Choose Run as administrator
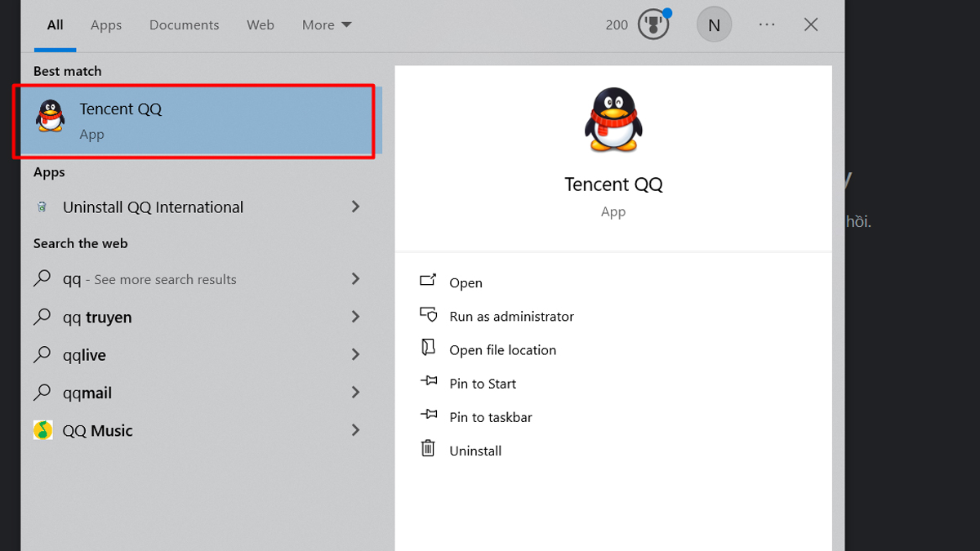The width and height of the screenshot is (980, 551). [511, 316]
